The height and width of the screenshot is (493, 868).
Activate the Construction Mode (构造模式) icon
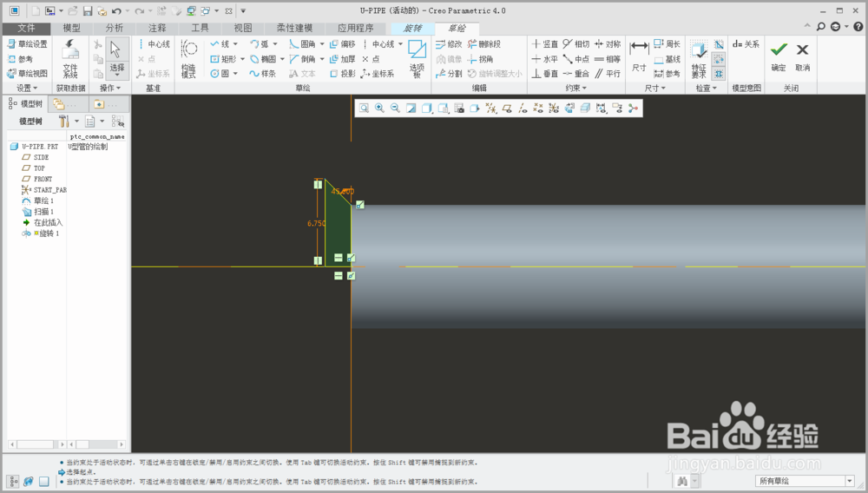tap(188, 59)
